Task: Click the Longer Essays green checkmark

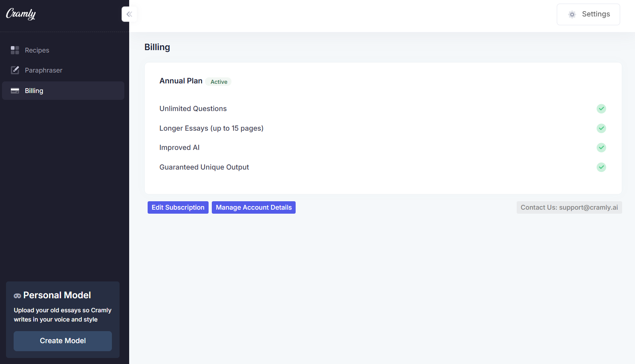Action: point(601,128)
